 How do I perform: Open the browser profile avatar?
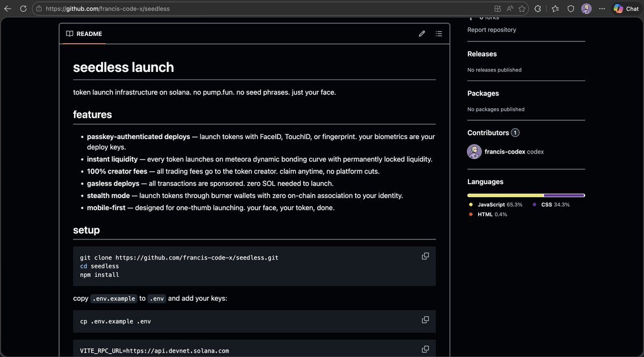tap(587, 9)
